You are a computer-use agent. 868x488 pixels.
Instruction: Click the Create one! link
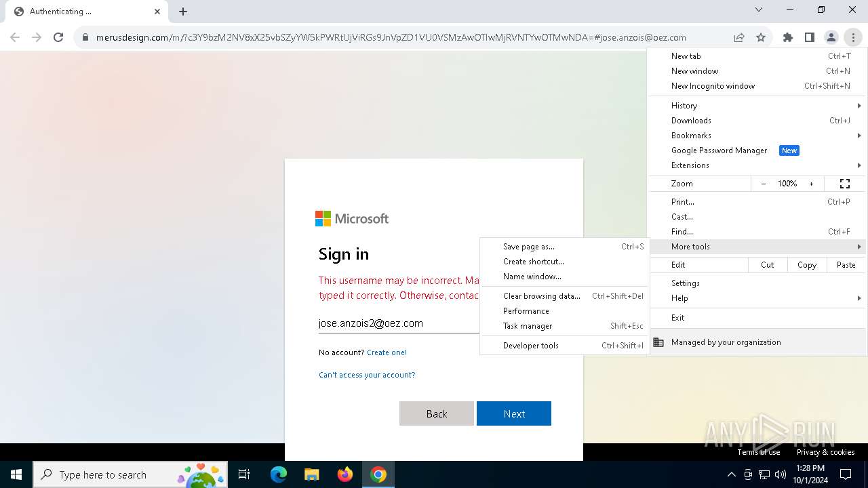click(x=387, y=352)
